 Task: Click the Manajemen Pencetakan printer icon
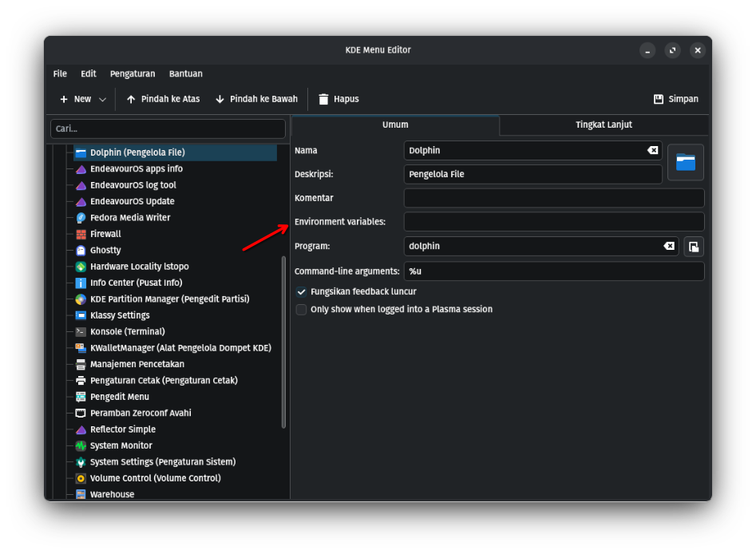pyautogui.click(x=81, y=365)
